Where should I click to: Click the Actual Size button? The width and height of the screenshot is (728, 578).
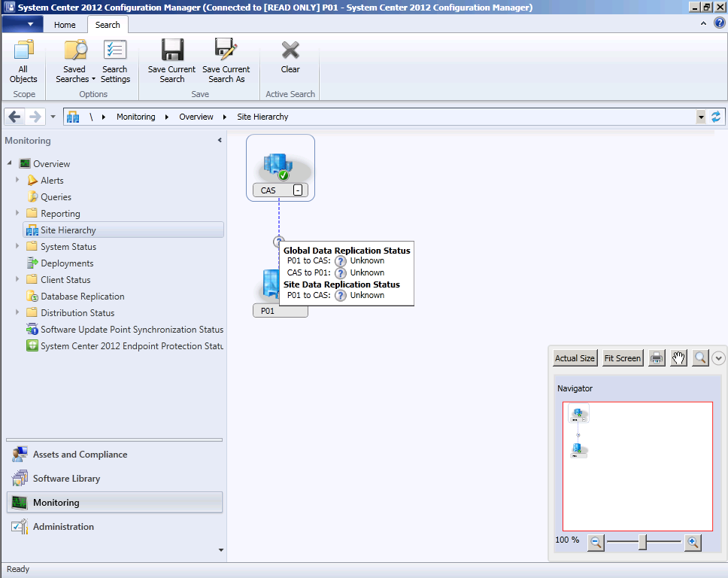[575, 358]
